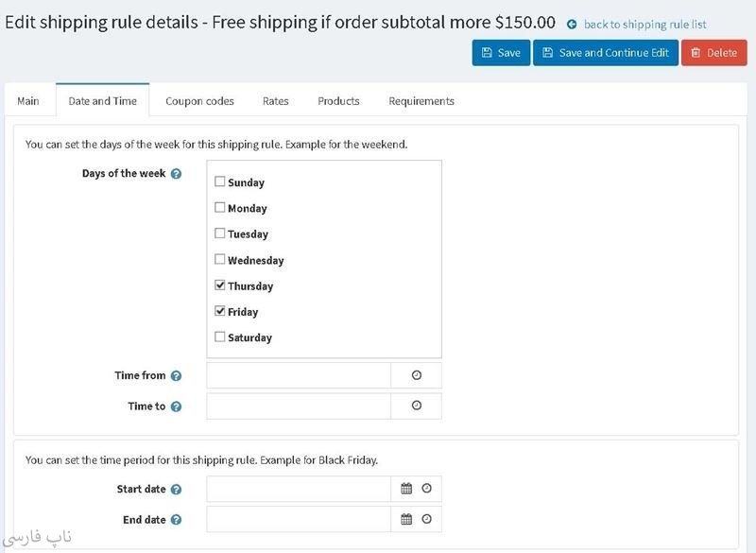The height and width of the screenshot is (553, 756).
Task: Click the Time from input field
Action: [x=299, y=375]
